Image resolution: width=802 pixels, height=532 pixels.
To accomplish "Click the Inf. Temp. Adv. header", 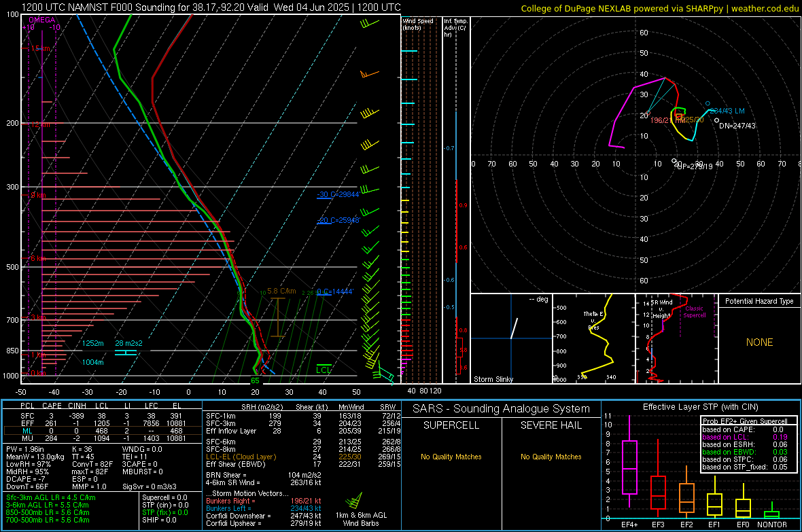I will point(455,28).
